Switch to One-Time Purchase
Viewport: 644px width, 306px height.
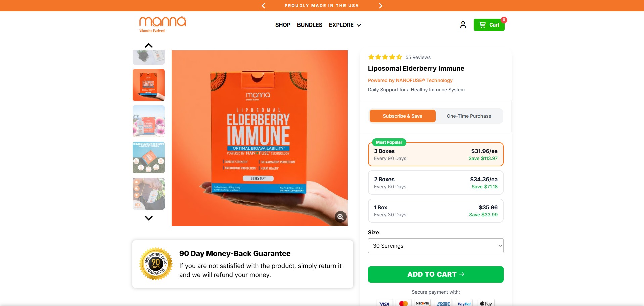(x=469, y=116)
